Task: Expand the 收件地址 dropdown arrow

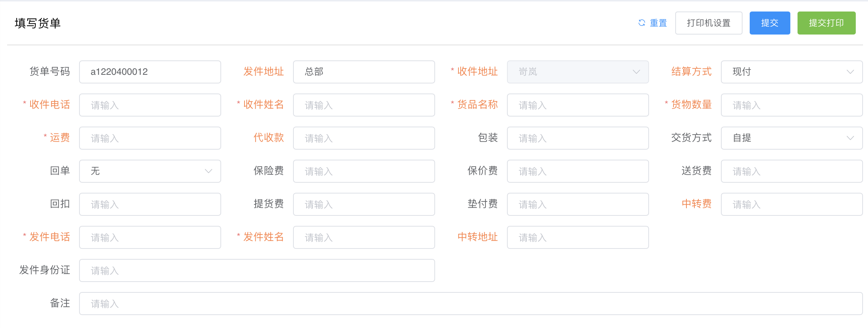Action: tap(636, 72)
